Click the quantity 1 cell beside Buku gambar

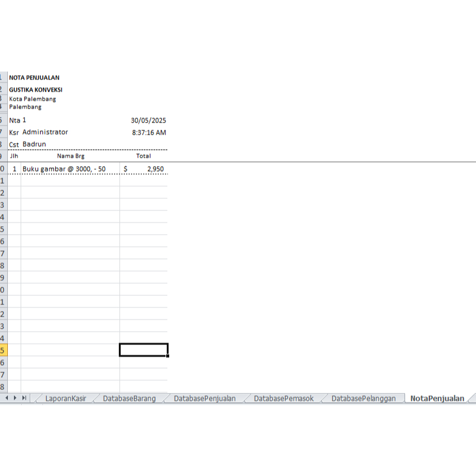(x=15, y=169)
